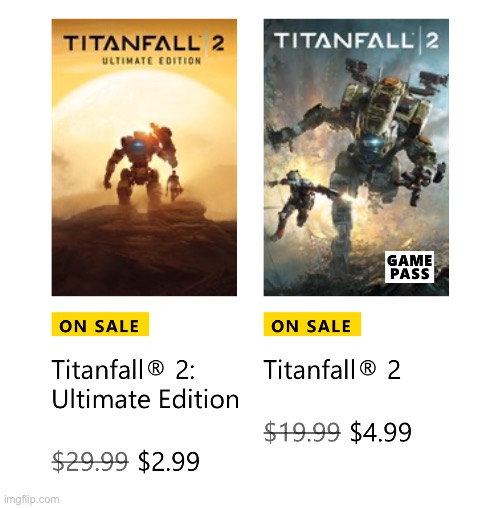The height and width of the screenshot is (508, 500).
Task: Click the pilot walking beside the titan on the orange cover
Action: 174,186
